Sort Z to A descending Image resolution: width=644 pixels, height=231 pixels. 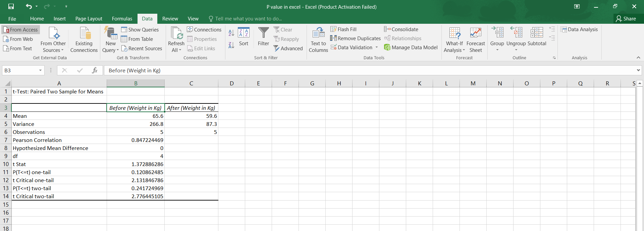pyautogui.click(x=231, y=45)
